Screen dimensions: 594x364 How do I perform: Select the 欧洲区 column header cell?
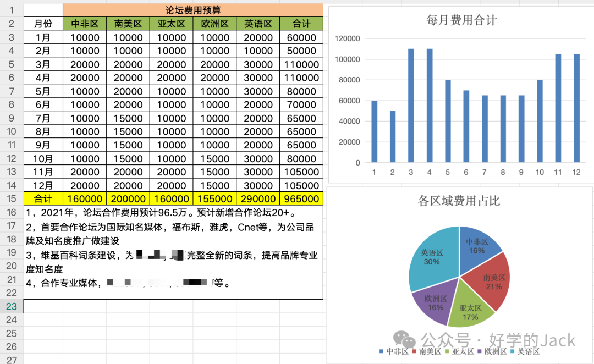215,24
